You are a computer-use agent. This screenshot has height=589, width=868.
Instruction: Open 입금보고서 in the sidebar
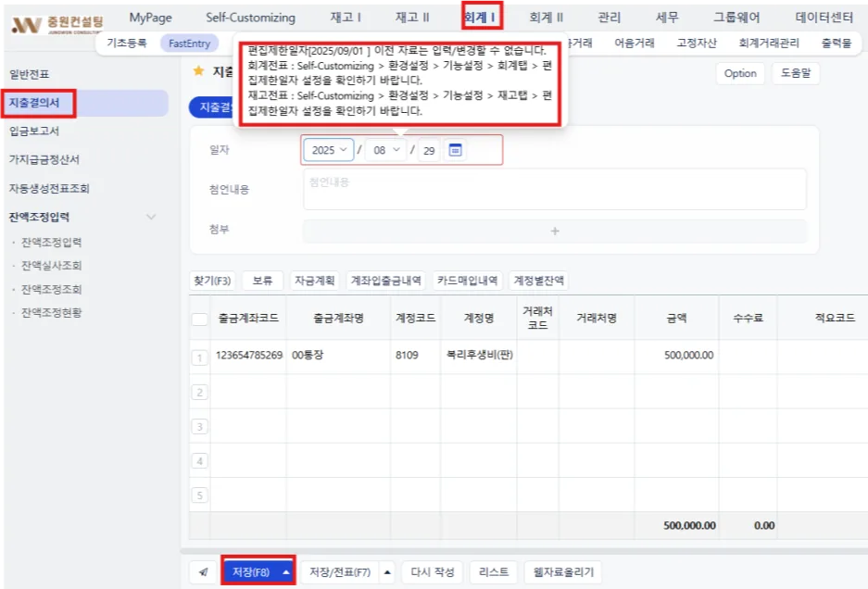pyautogui.click(x=34, y=132)
